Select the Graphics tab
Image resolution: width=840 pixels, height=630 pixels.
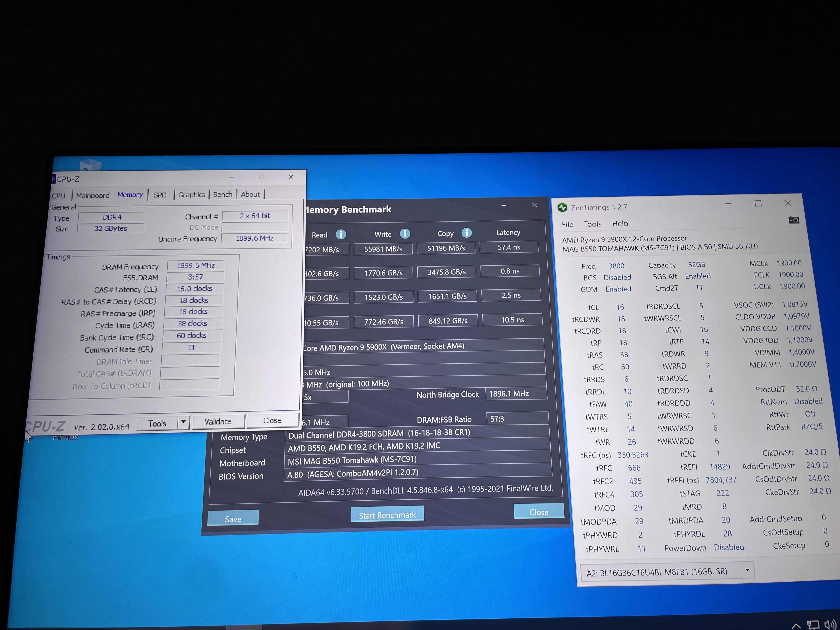pyautogui.click(x=191, y=195)
